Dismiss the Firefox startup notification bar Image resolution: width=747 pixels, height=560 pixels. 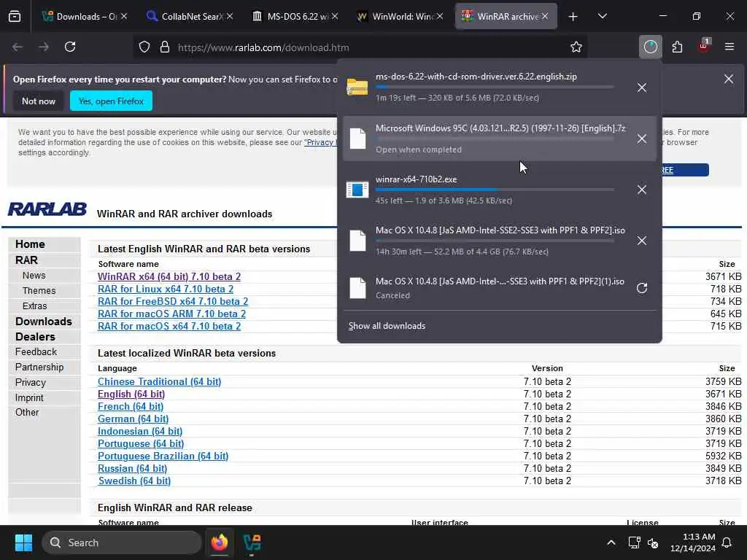(729, 79)
